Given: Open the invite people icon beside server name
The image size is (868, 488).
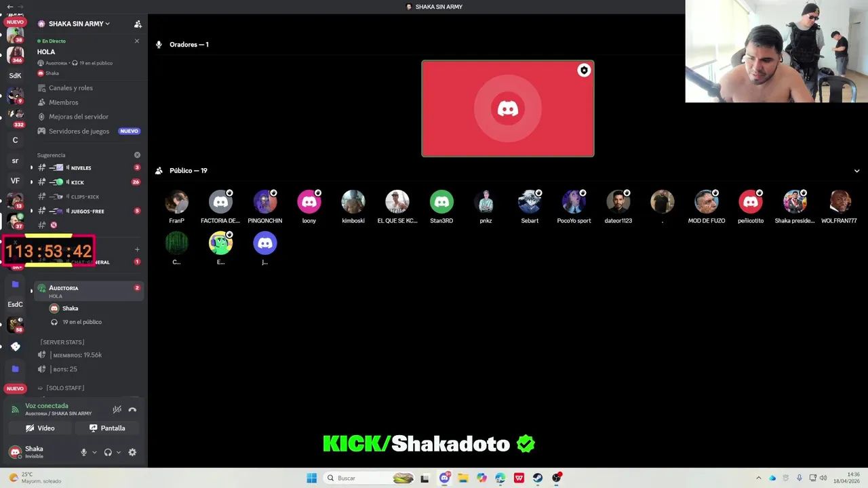Looking at the screenshot, I should pos(138,24).
